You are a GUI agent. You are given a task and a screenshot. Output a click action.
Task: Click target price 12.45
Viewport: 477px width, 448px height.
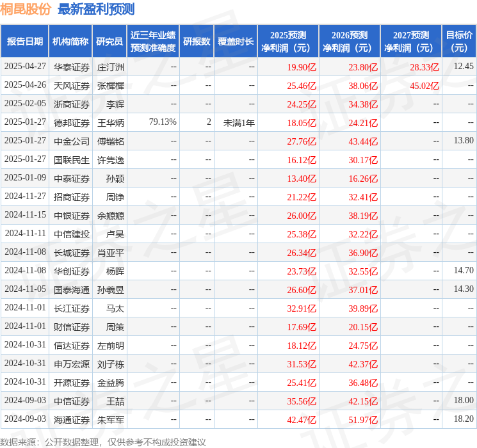464,66
